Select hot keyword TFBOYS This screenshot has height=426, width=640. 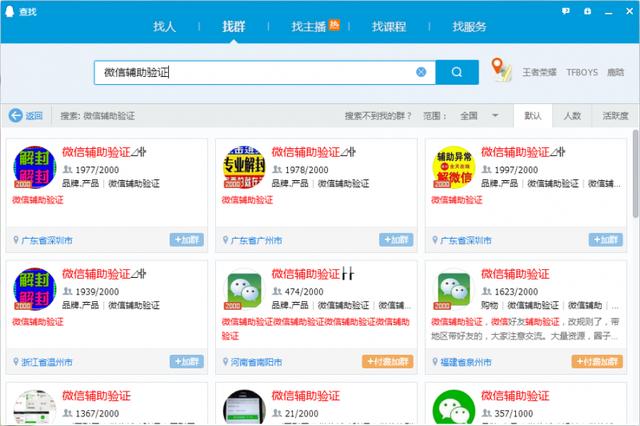pos(582,72)
